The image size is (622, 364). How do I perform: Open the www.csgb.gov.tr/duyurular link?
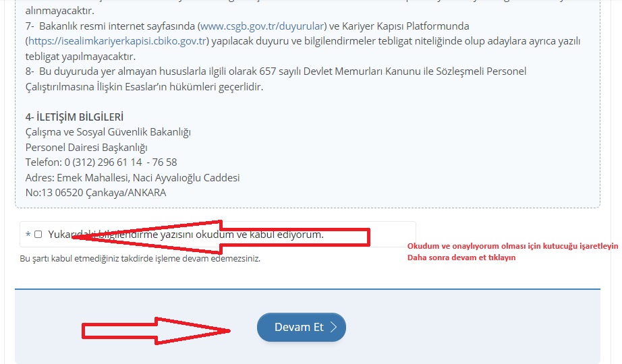[x=262, y=26]
